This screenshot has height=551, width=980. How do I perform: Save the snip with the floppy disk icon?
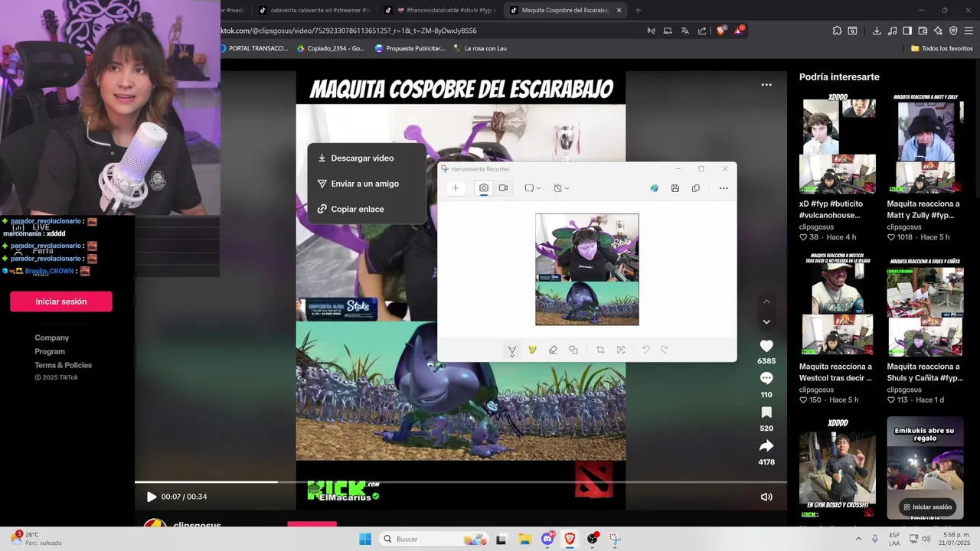pyautogui.click(x=675, y=188)
